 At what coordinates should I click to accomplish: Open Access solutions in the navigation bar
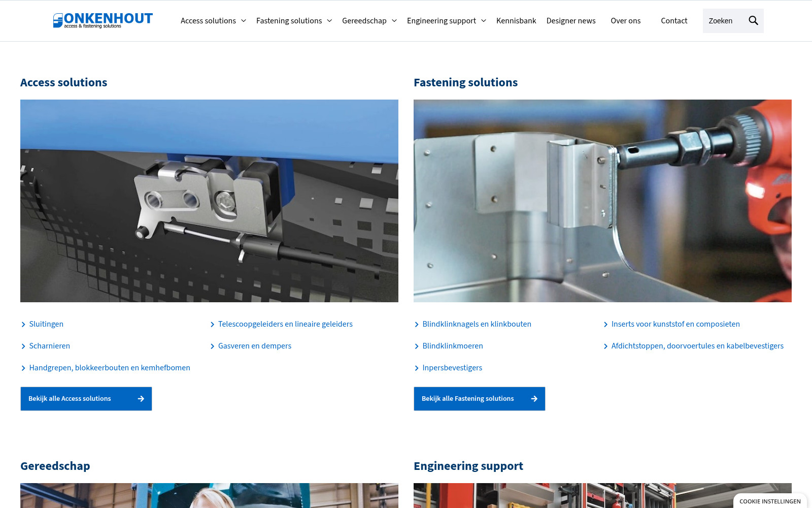click(208, 21)
